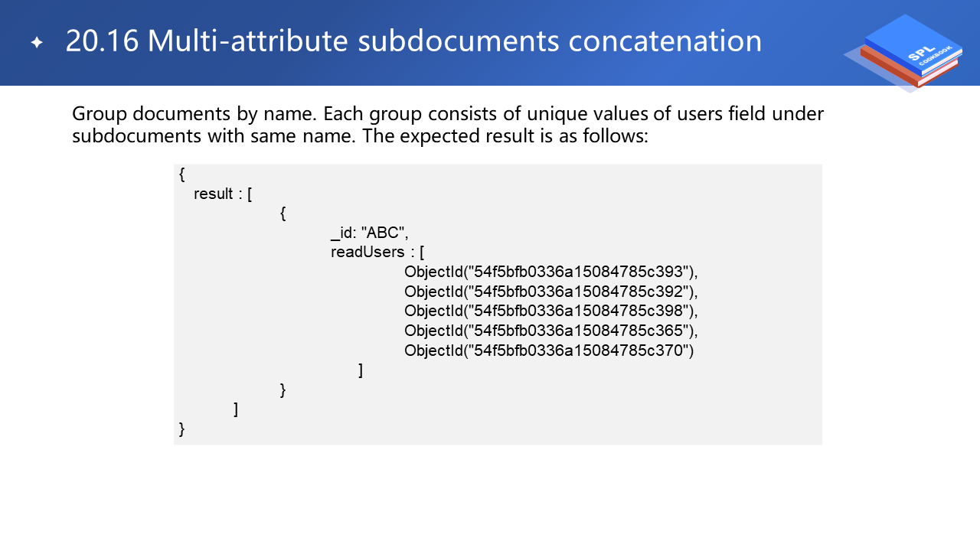The height and width of the screenshot is (551, 980).
Task: Select the slide title starting with 20.16
Action: click(413, 41)
